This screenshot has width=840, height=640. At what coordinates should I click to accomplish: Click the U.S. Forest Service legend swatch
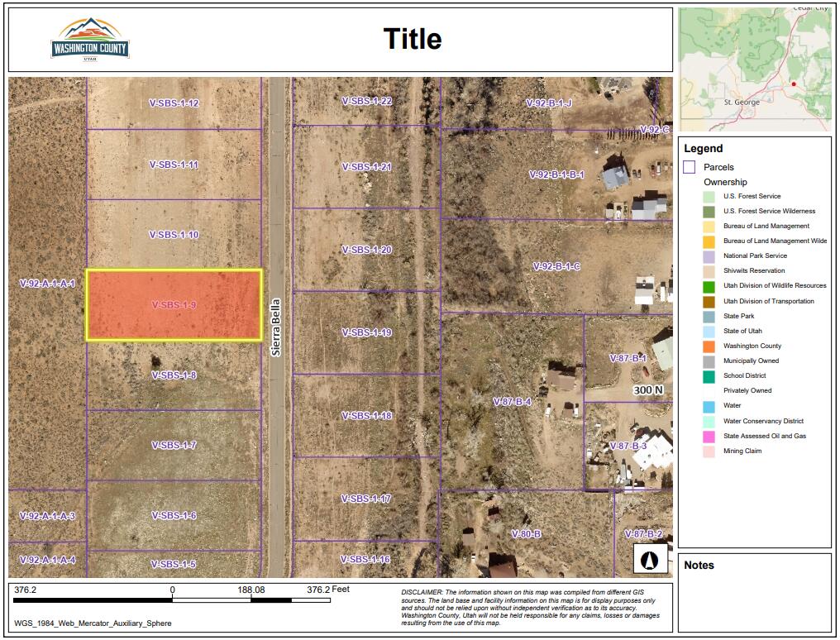tap(709, 197)
